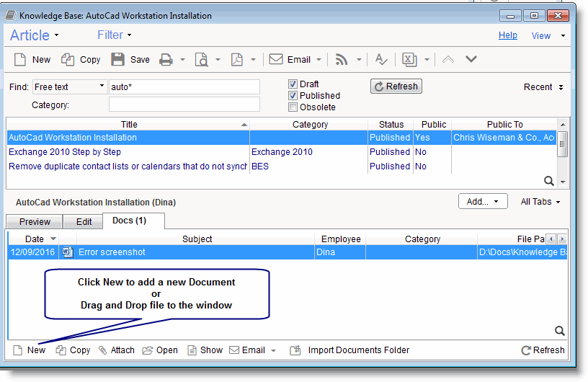The image size is (588, 382).
Task: Click the Refresh button next to the filters
Action: [396, 86]
